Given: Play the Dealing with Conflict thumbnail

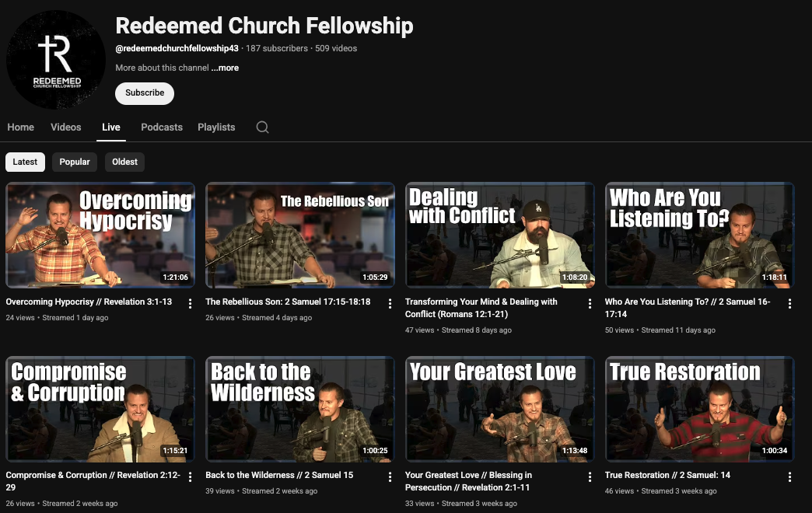Looking at the screenshot, I should (x=500, y=235).
